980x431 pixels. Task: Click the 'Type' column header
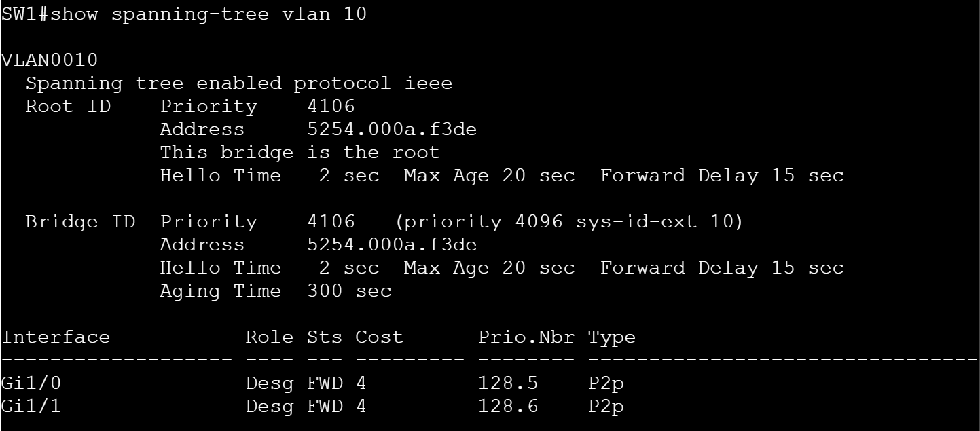[x=612, y=337]
